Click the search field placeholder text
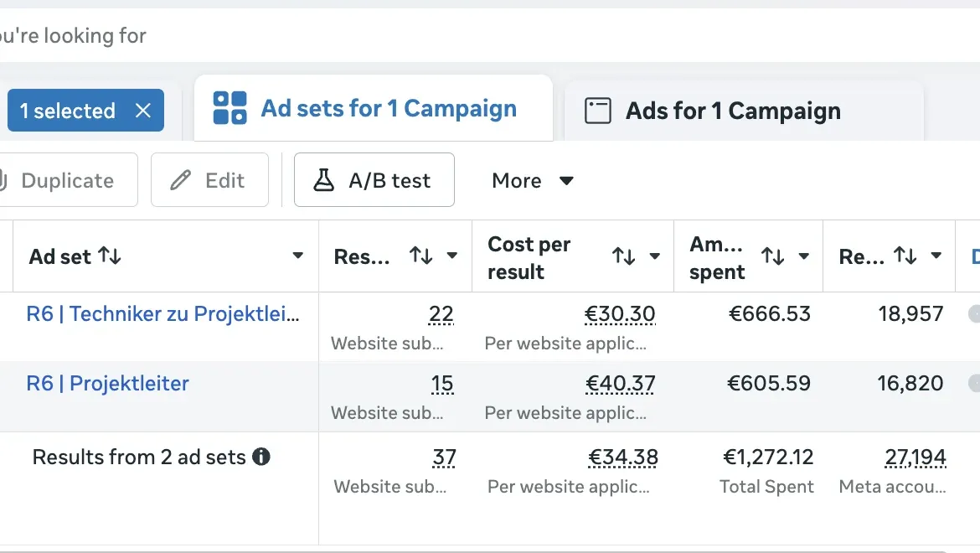This screenshot has height=553, width=980. pyautogui.click(x=73, y=36)
